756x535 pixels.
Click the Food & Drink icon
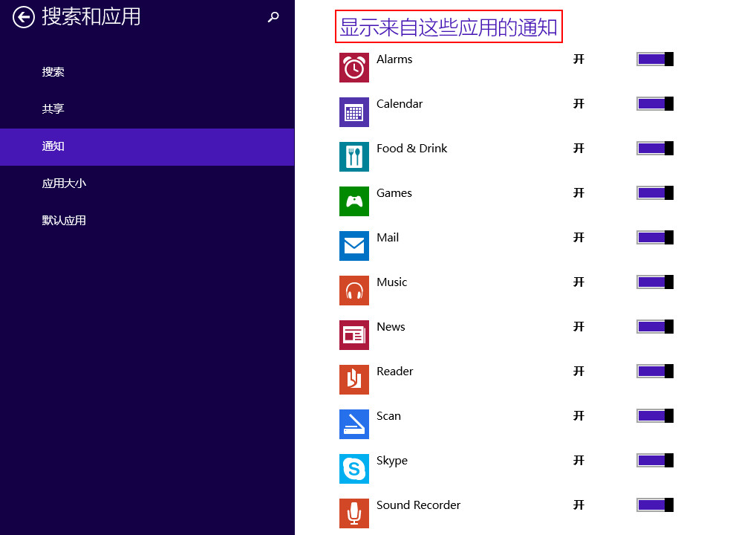pos(354,157)
